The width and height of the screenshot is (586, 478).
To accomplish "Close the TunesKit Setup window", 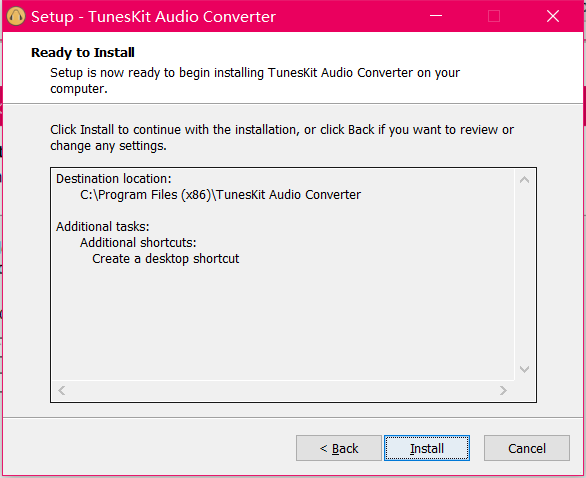I will point(553,16).
